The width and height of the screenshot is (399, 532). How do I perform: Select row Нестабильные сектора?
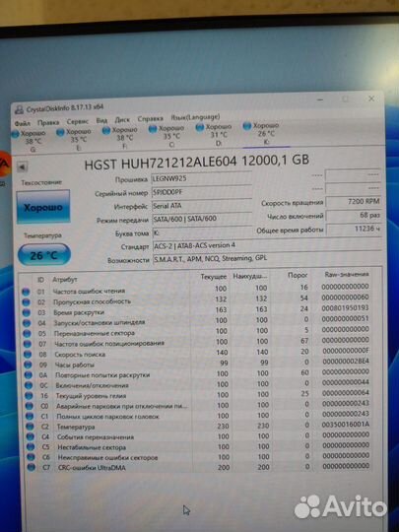199,446
